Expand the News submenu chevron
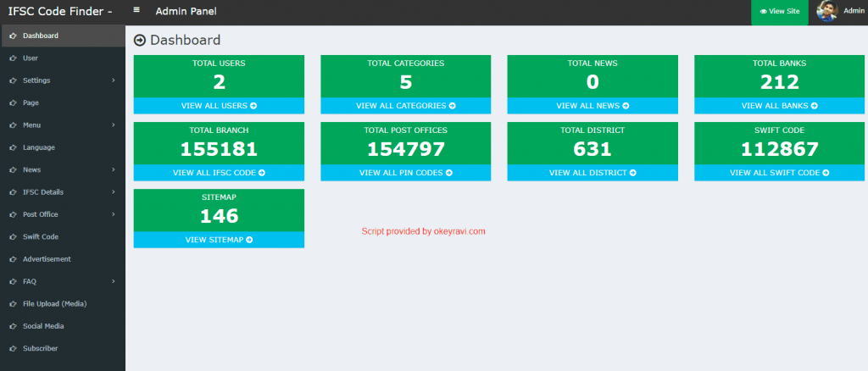The height and width of the screenshot is (371, 868). pyautogui.click(x=114, y=169)
